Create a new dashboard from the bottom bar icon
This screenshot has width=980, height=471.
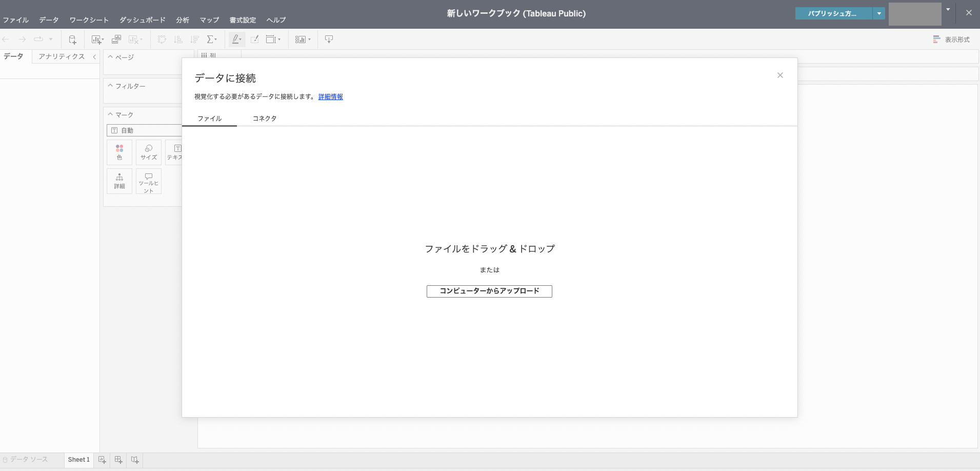coord(118,460)
